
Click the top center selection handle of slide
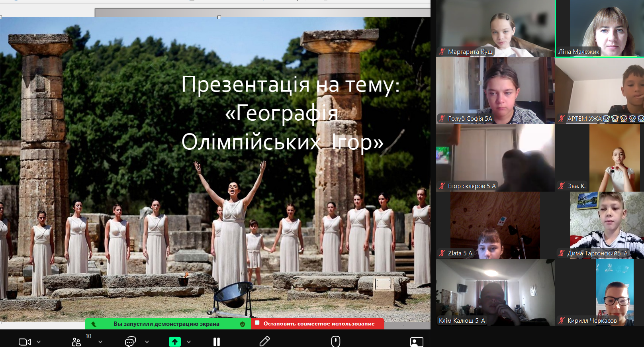tap(219, 17)
